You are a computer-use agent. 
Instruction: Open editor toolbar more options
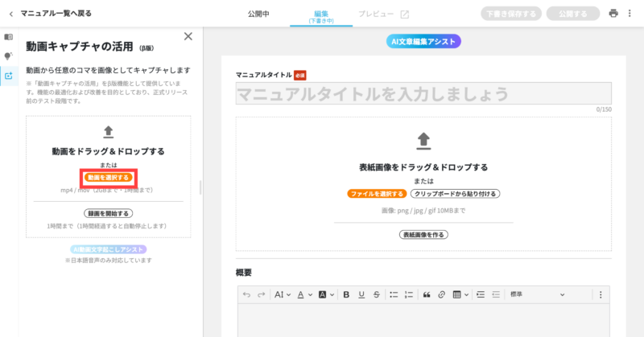click(601, 294)
